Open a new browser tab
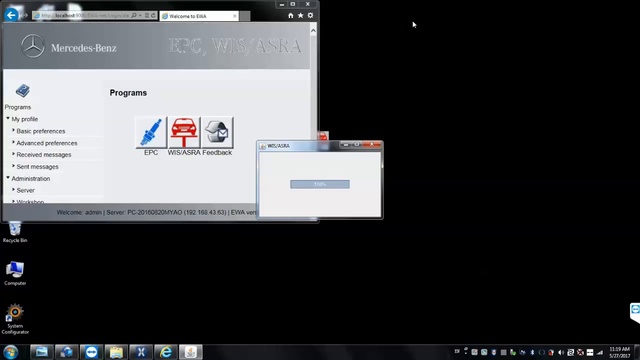The width and height of the screenshot is (640, 360). 245,16
